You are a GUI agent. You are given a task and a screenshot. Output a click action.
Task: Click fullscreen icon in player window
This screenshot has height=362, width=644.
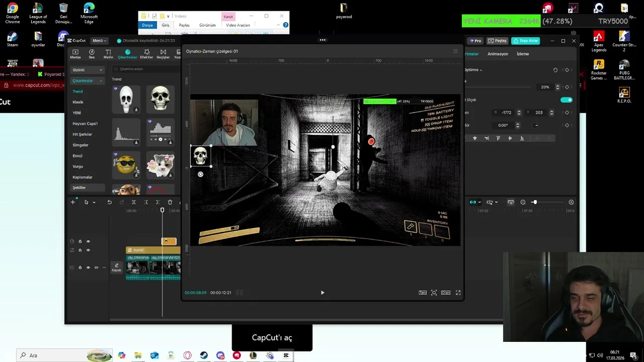(x=458, y=293)
